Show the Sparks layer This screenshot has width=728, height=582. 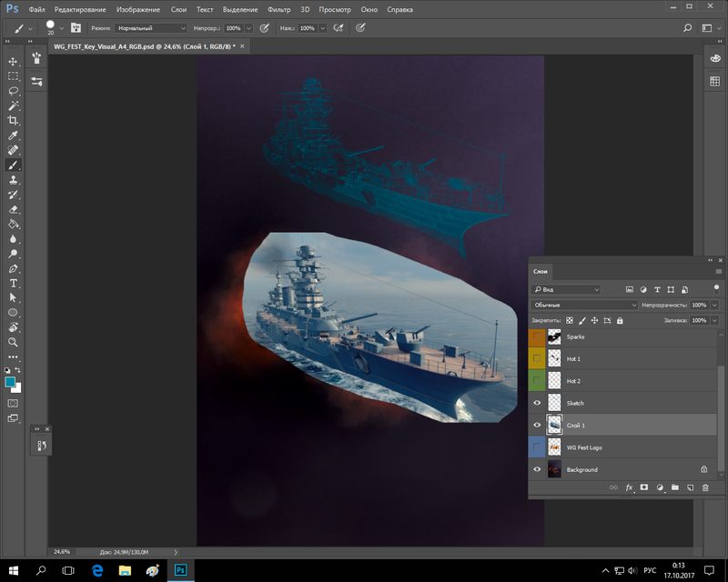tap(537, 336)
